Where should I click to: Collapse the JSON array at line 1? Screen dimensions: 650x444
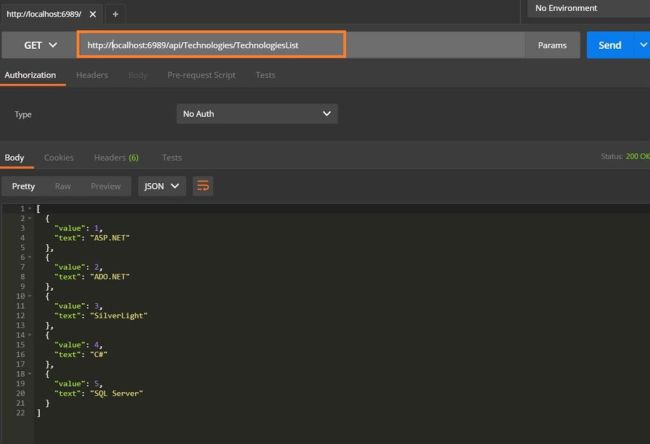click(30, 209)
